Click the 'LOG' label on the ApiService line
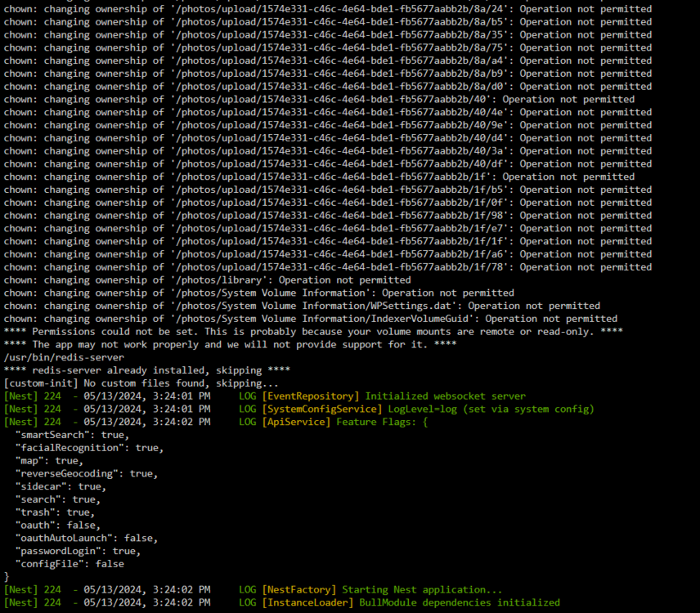700x613 pixels. (248, 423)
